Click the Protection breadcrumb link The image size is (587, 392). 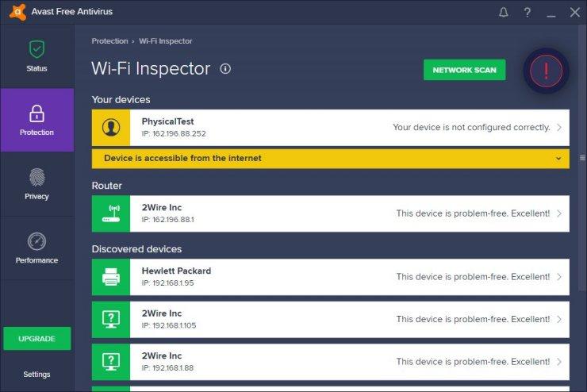(x=109, y=41)
